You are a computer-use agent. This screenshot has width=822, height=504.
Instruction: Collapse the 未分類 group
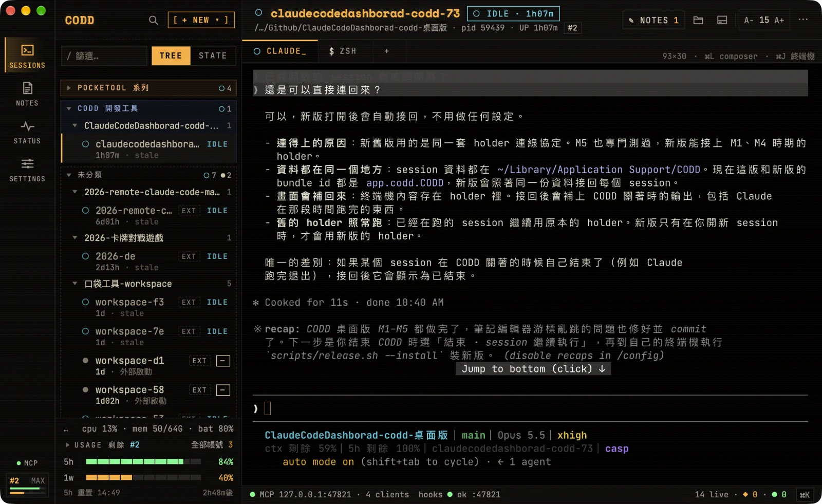pos(148,175)
